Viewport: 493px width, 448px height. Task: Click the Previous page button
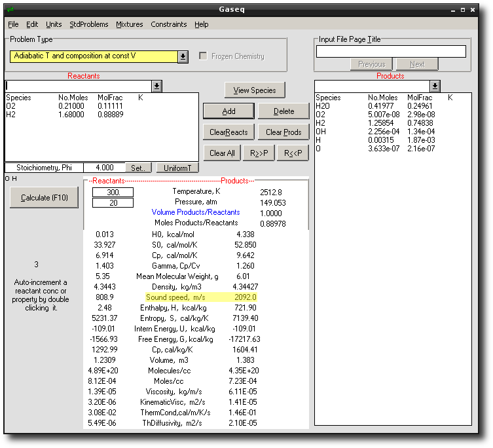372,64
